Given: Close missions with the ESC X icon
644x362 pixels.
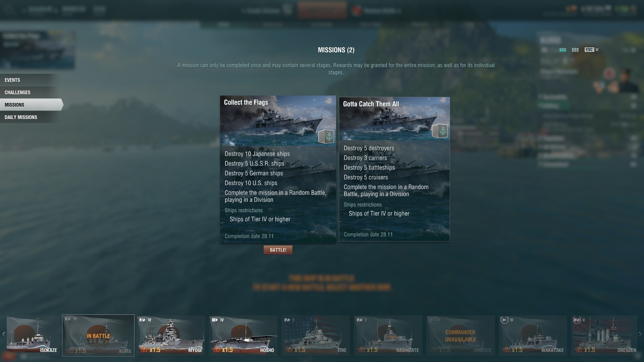Looking at the screenshot, I should coord(592,50).
